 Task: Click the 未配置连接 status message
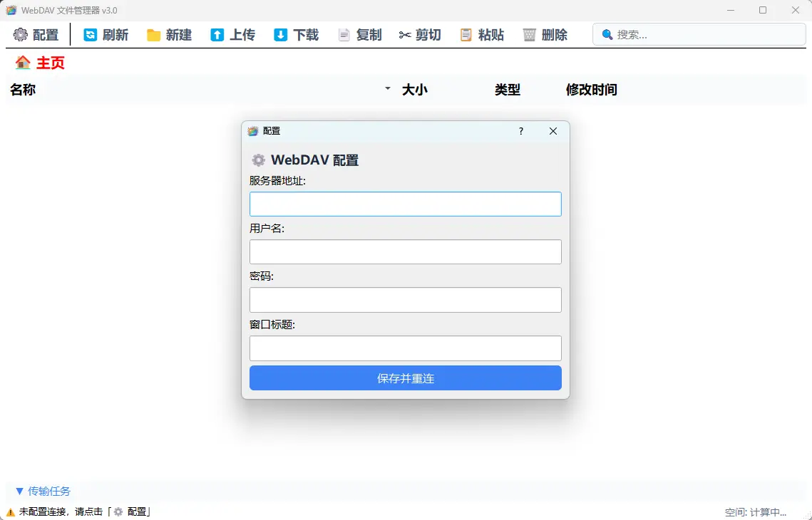[86, 511]
